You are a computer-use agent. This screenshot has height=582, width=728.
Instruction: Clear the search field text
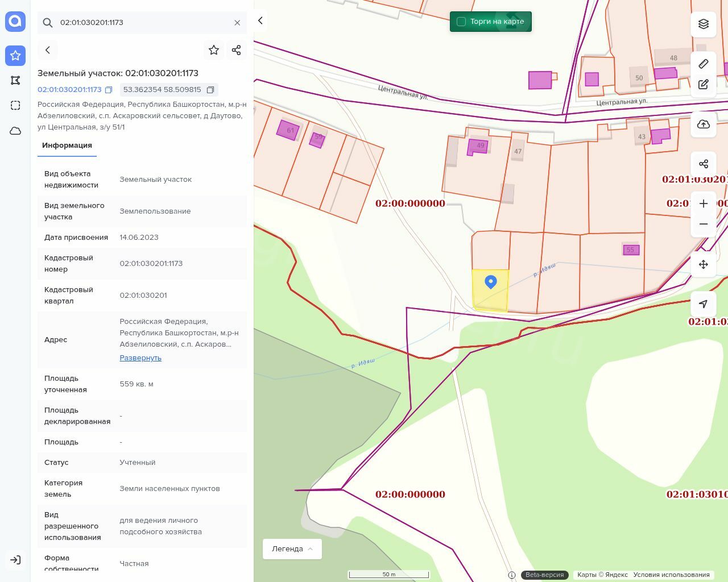point(237,23)
